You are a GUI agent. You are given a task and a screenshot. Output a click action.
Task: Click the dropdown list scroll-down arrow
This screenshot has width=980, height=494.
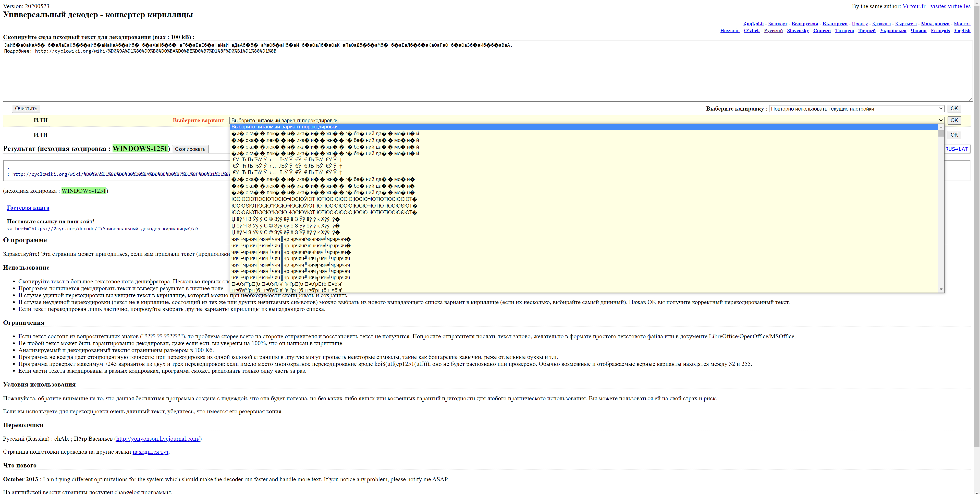click(941, 289)
